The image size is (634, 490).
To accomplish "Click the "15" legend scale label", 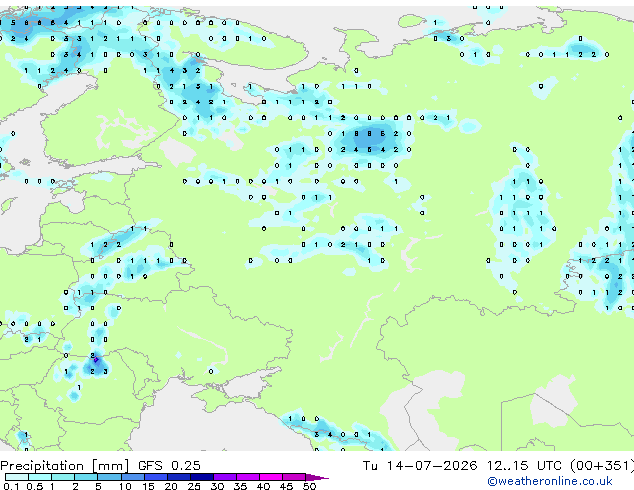I will (148, 486).
